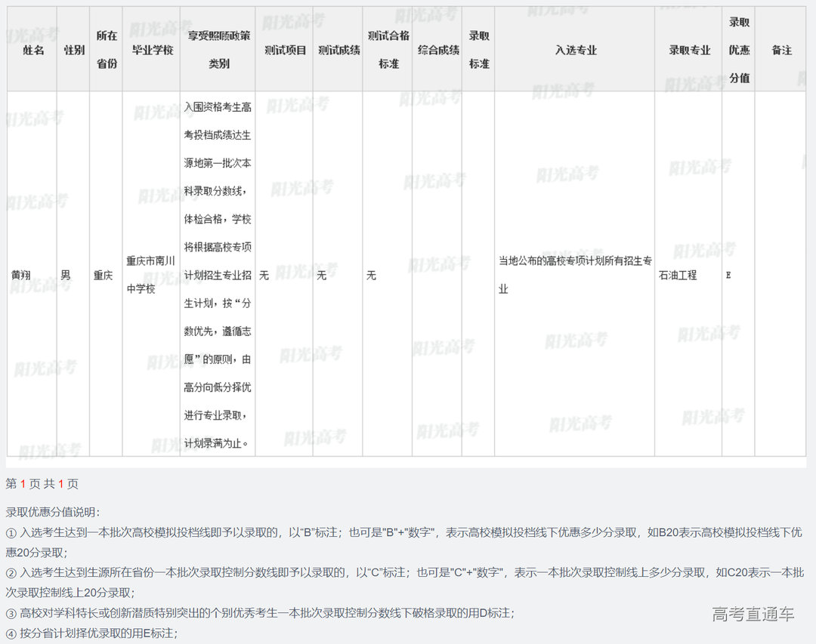This screenshot has width=816, height=644.
Task: Click 无 in the 测试项目 column
Action: coord(264,276)
